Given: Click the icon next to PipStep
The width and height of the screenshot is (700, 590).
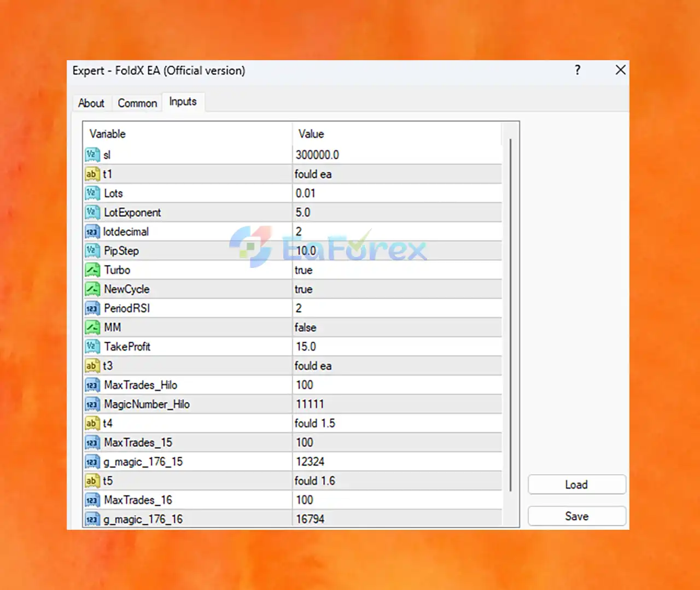Looking at the screenshot, I should (x=92, y=250).
